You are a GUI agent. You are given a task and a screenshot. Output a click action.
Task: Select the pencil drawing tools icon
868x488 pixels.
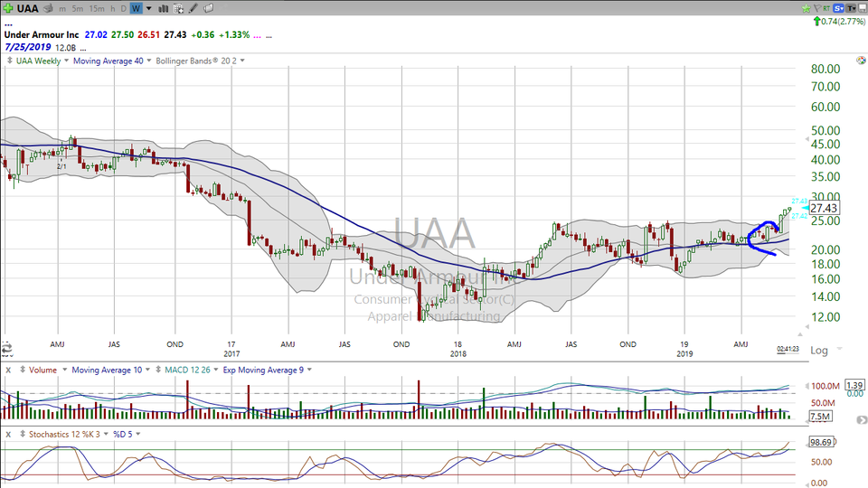193,8
